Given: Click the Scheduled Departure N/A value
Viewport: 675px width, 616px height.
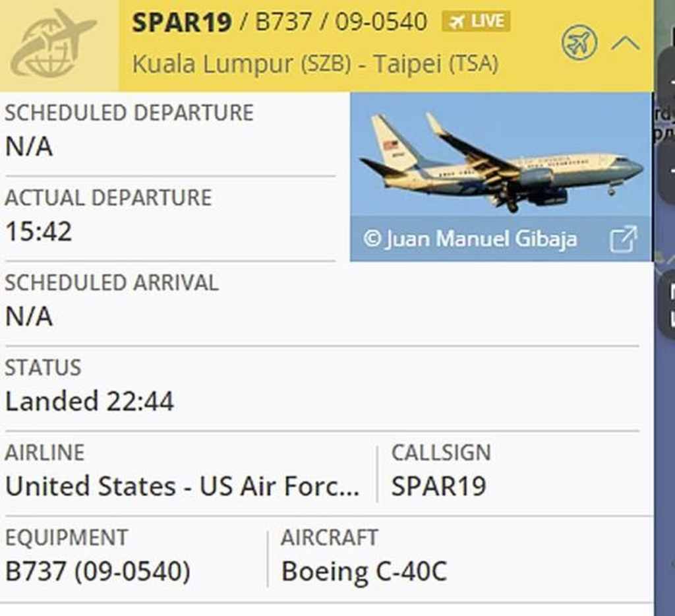Looking at the screenshot, I should coord(29,146).
